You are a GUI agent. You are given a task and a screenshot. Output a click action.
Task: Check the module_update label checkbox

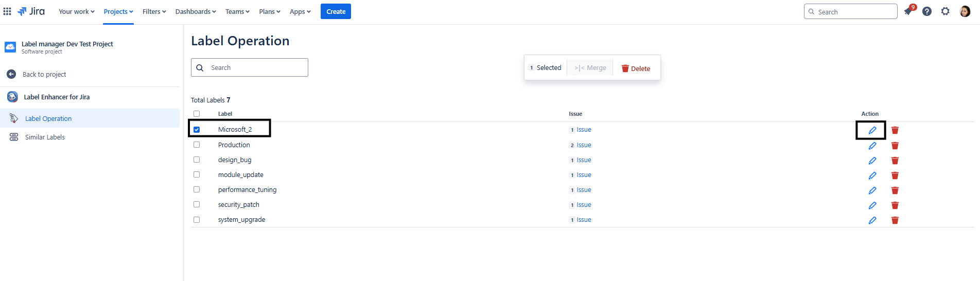coord(197,174)
